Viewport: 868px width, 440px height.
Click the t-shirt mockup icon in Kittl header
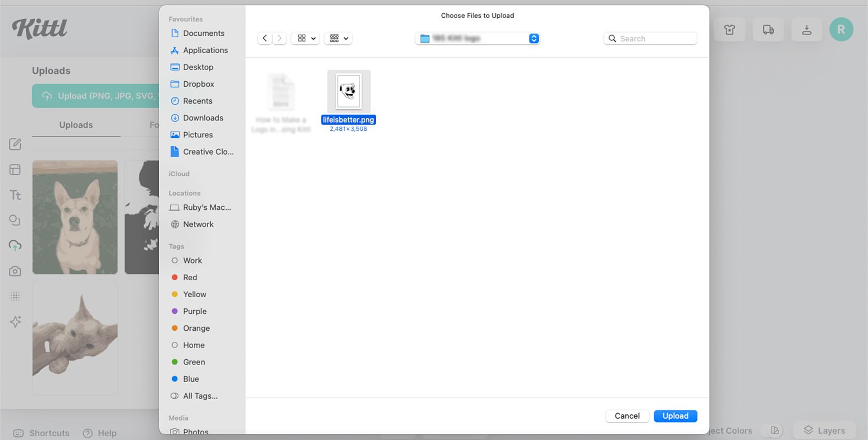[730, 30]
